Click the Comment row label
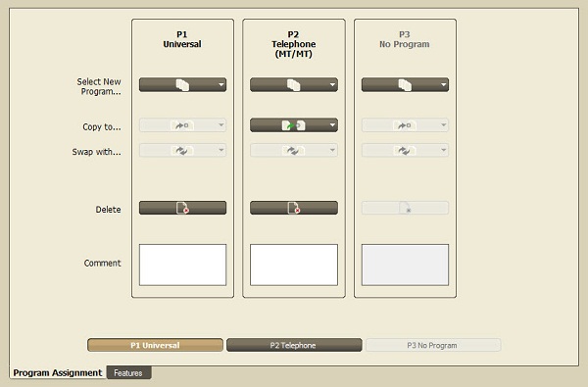The width and height of the screenshot is (588, 387). [x=102, y=264]
